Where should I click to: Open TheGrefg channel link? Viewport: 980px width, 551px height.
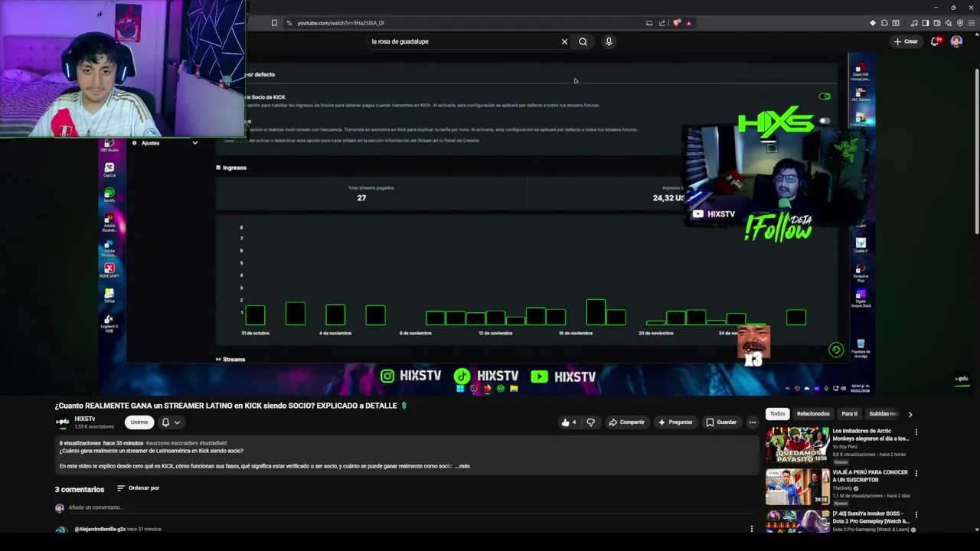[843, 488]
